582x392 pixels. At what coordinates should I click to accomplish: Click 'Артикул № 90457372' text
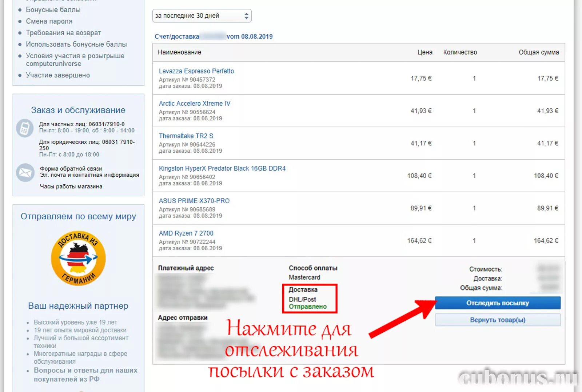187,80
